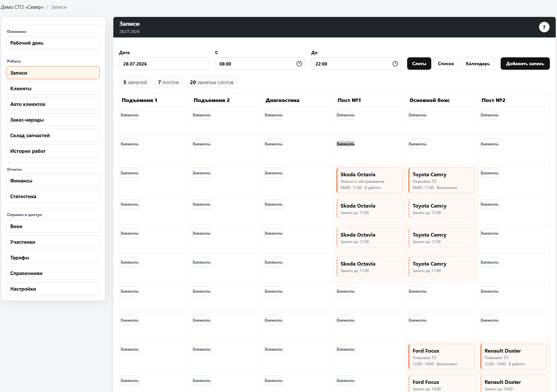This screenshot has width=557, height=392.
Task: Open the help question mark icon
Action: tap(544, 27)
